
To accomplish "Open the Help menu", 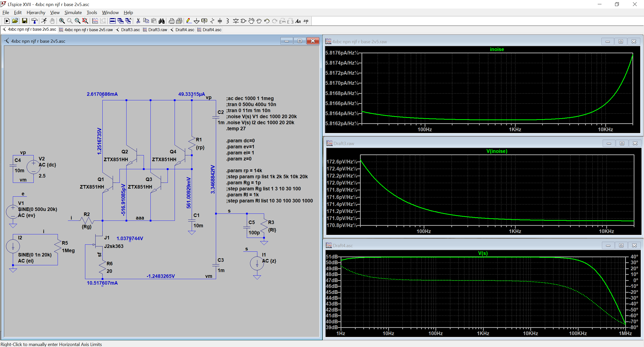I will (128, 13).
